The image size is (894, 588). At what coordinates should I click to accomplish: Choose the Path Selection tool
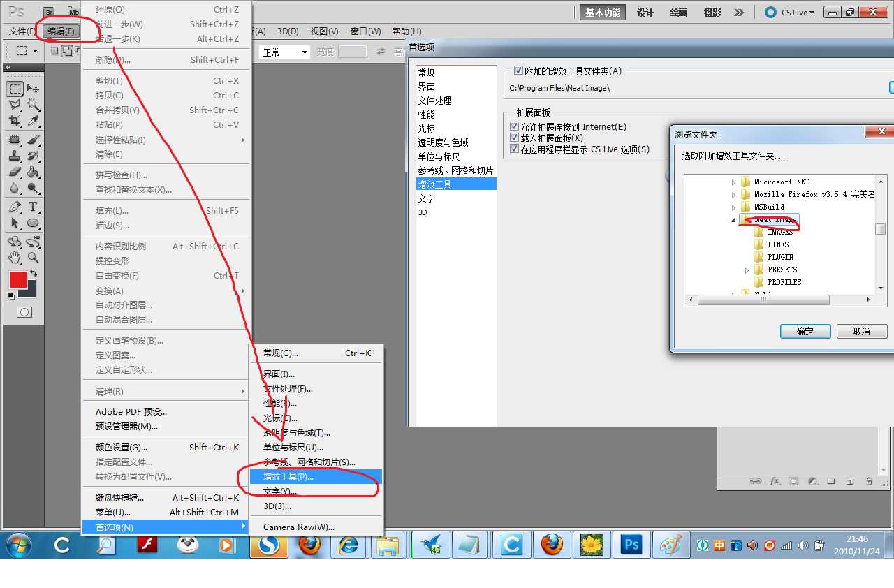pos(15,223)
